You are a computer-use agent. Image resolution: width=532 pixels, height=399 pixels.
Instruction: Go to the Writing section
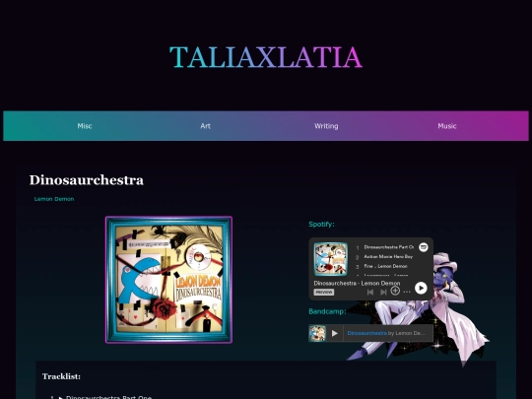pos(326,126)
